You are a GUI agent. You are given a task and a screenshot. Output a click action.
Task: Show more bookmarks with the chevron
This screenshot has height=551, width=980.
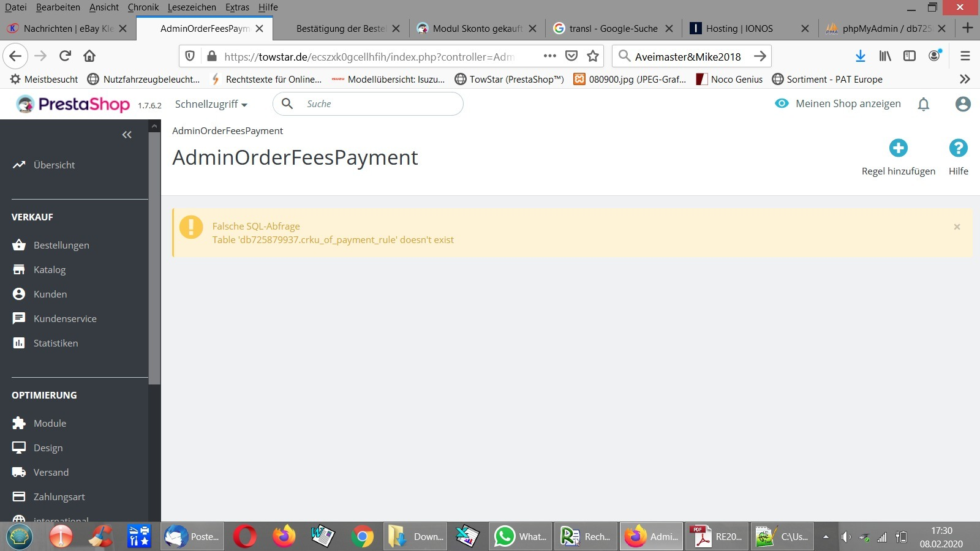click(x=965, y=79)
